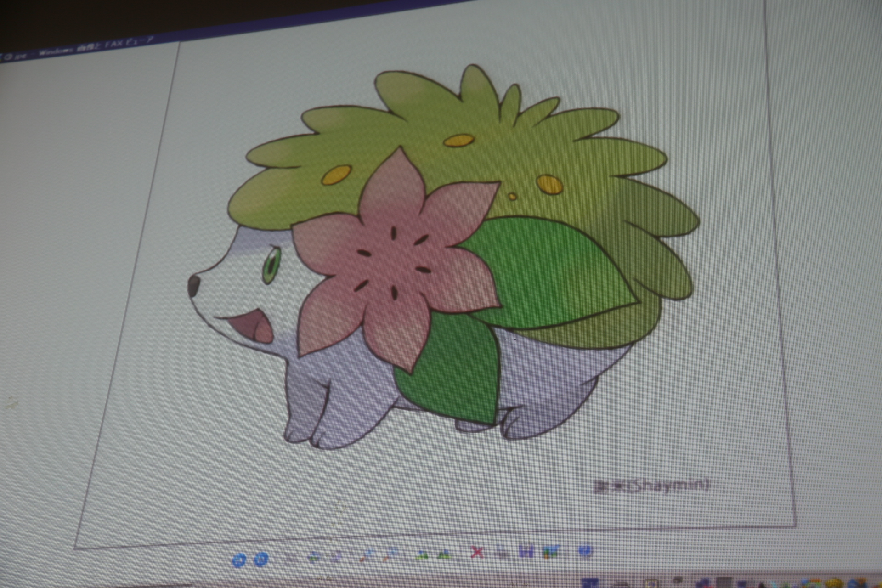Zoom out with the minus magnifier
Image resolution: width=882 pixels, height=588 pixels.
[390, 554]
